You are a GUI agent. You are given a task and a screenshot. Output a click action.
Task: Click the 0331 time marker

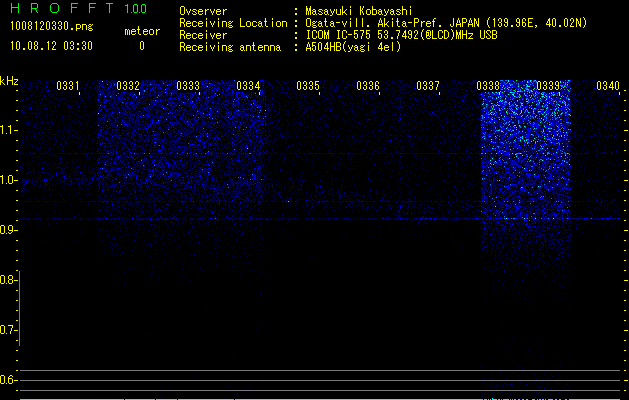pos(68,86)
